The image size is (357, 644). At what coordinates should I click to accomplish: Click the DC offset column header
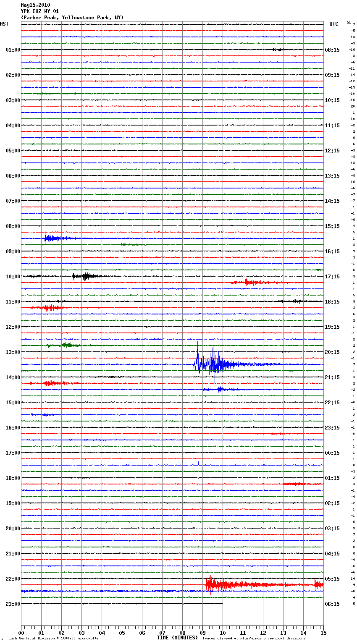coord(349,23)
